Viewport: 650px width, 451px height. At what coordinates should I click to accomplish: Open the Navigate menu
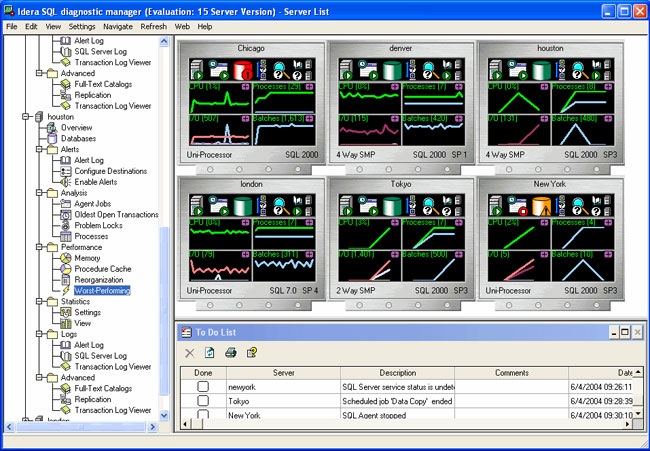118,27
